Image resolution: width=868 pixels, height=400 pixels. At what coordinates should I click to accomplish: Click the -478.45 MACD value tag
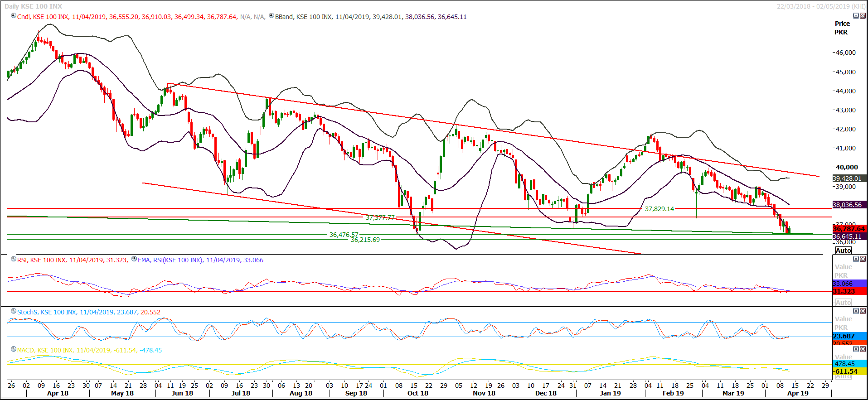[849, 364]
